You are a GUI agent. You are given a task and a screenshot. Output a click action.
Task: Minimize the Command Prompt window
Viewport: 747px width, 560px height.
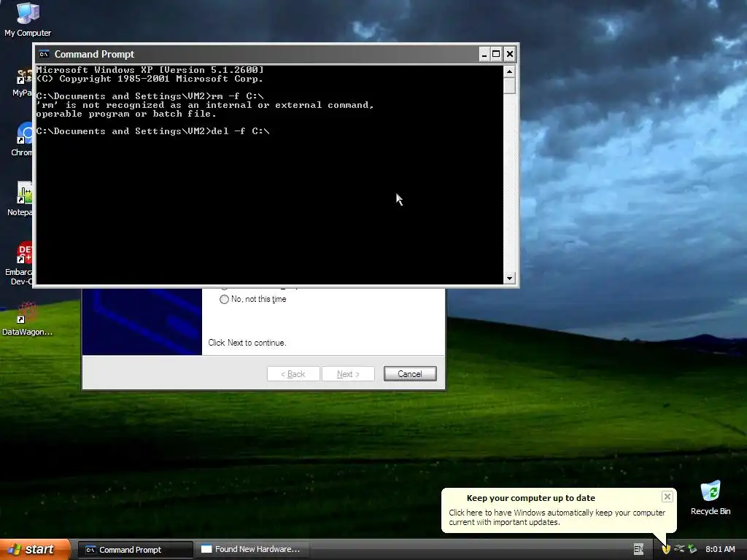click(484, 54)
